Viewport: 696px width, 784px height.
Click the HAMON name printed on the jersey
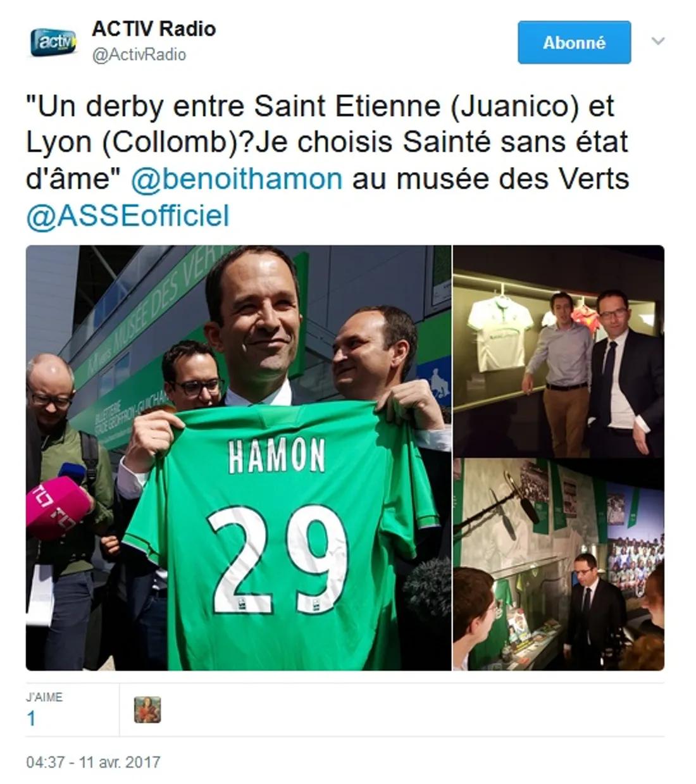(x=277, y=456)
